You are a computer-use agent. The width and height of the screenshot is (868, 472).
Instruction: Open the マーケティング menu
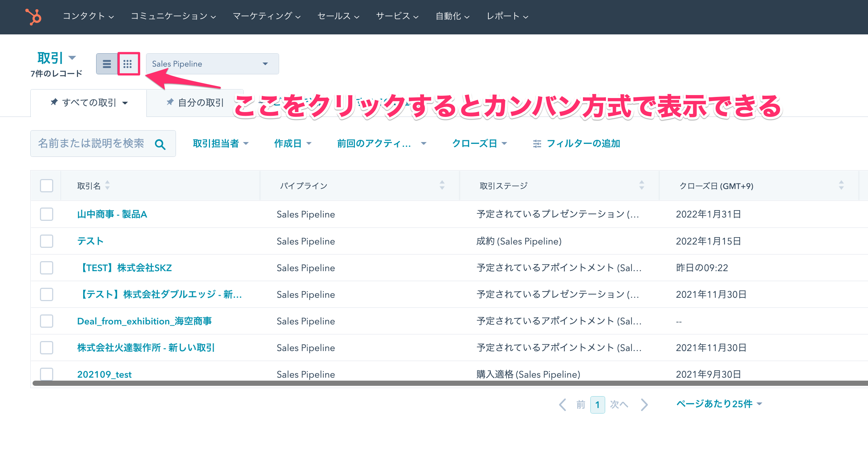pos(267,16)
